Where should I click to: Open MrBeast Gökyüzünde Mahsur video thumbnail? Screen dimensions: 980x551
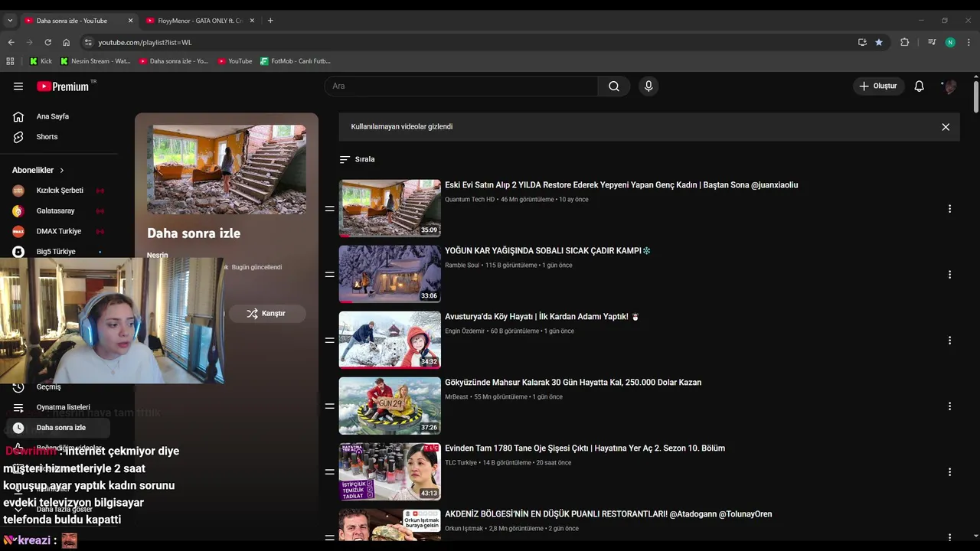[390, 406]
